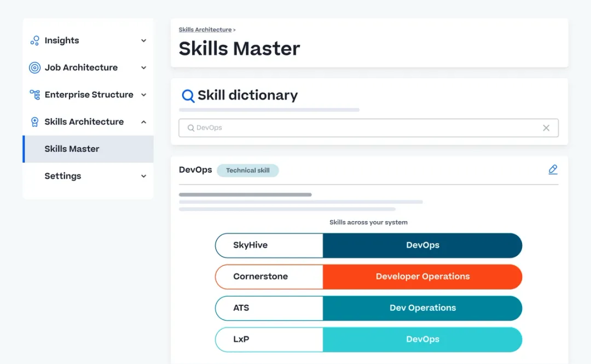Click the Insights sidebar icon
Image resolution: width=591 pixels, height=364 pixels.
tap(34, 41)
